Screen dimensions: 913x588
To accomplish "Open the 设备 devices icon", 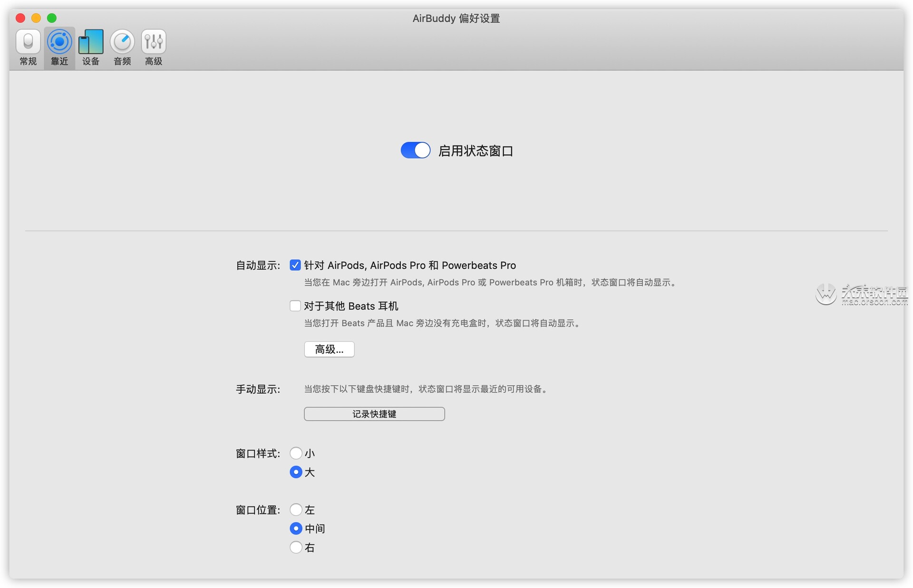I will point(91,42).
